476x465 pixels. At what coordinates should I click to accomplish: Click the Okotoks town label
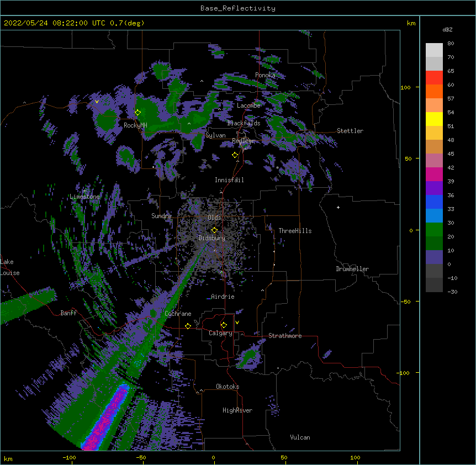[x=228, y=387]
